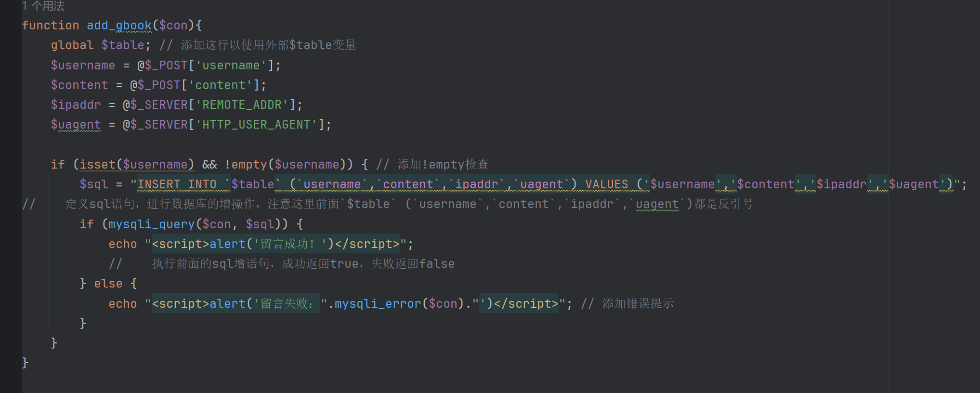
Task: Click the else keyword
Action: 108,284
